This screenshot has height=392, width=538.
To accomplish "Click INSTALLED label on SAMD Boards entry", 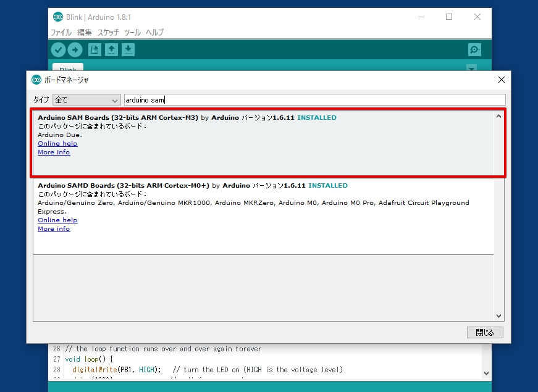I will (327, 185).
